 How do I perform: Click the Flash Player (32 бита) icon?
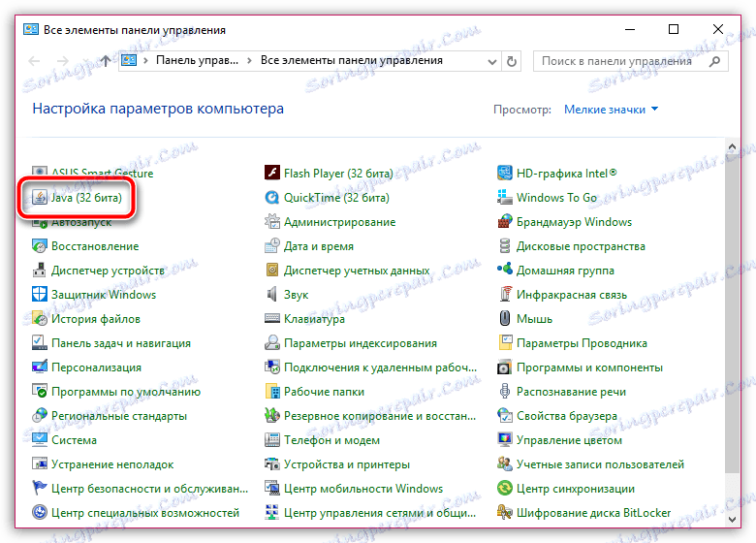[272, 173]
